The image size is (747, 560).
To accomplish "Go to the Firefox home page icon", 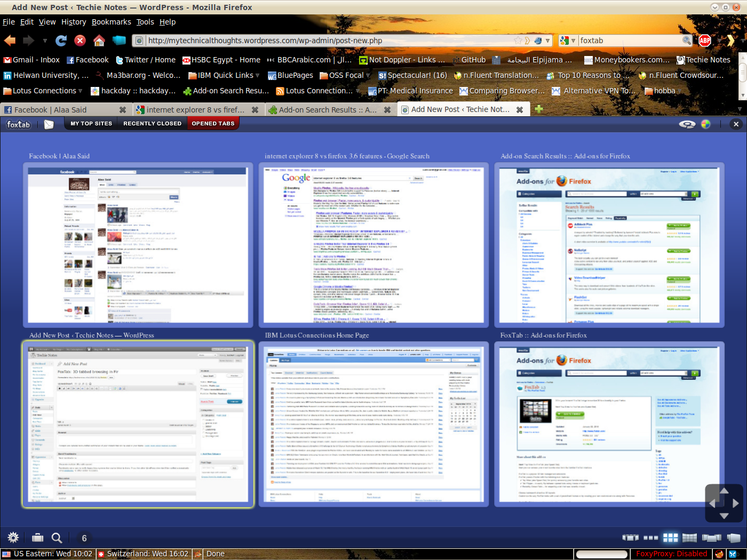I will click(99, 41).
